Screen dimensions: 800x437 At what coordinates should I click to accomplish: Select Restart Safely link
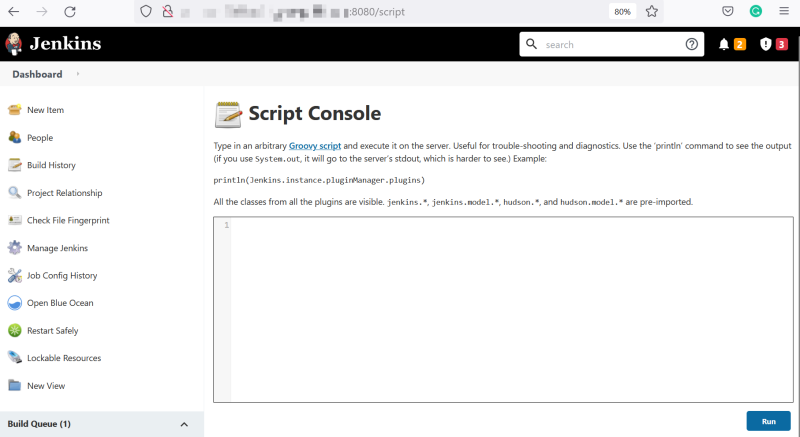point(53,330)
